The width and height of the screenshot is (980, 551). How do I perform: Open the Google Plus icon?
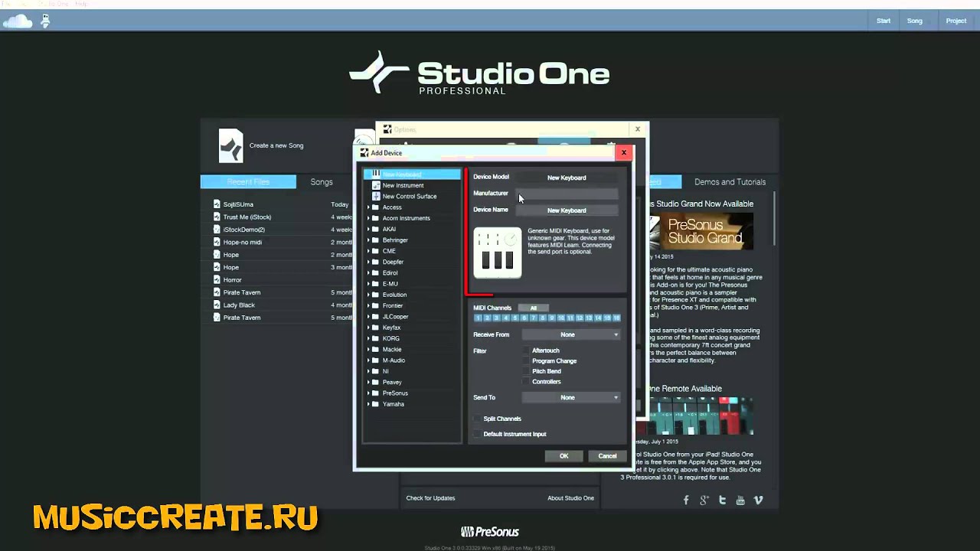[704, 500]
